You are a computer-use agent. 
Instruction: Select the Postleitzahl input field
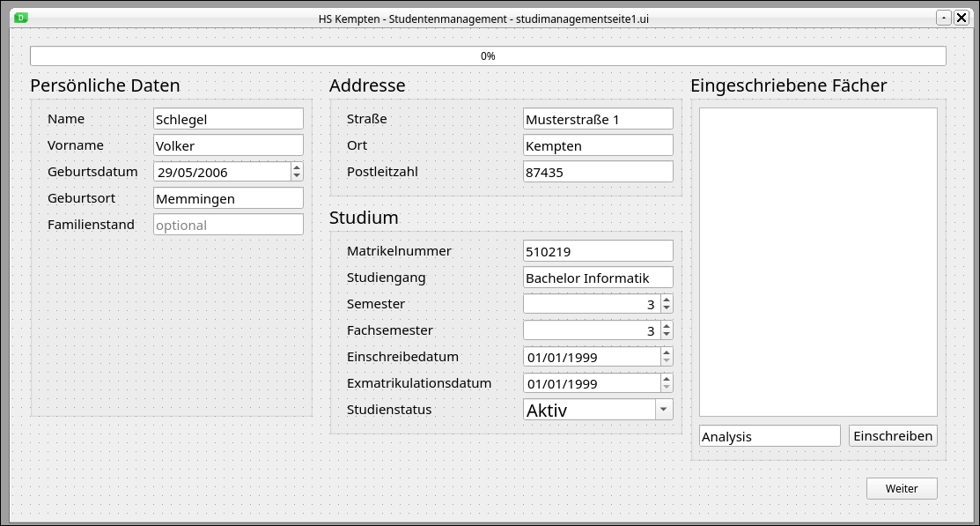pos(598,172)
